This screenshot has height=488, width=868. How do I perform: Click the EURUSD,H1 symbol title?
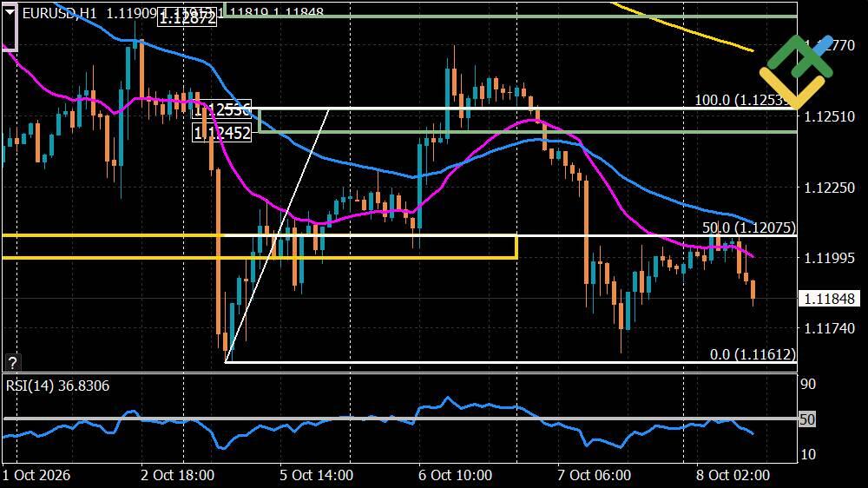click(x=59, y=13)
